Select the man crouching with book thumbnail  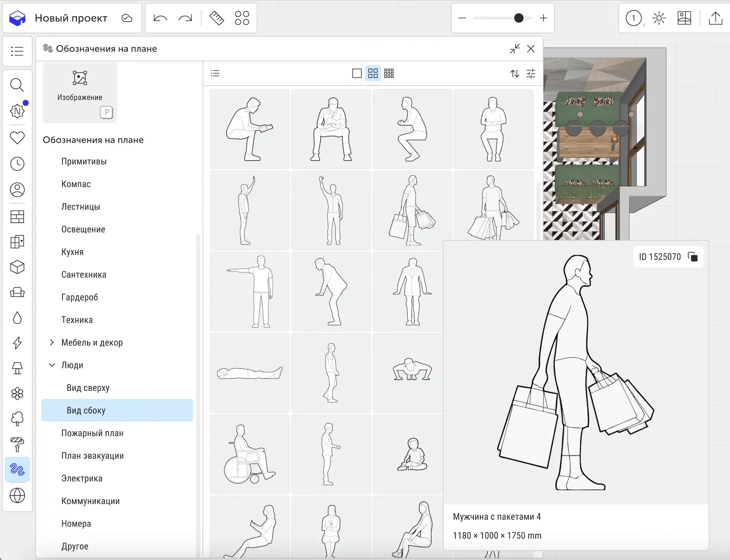[249, 129]
